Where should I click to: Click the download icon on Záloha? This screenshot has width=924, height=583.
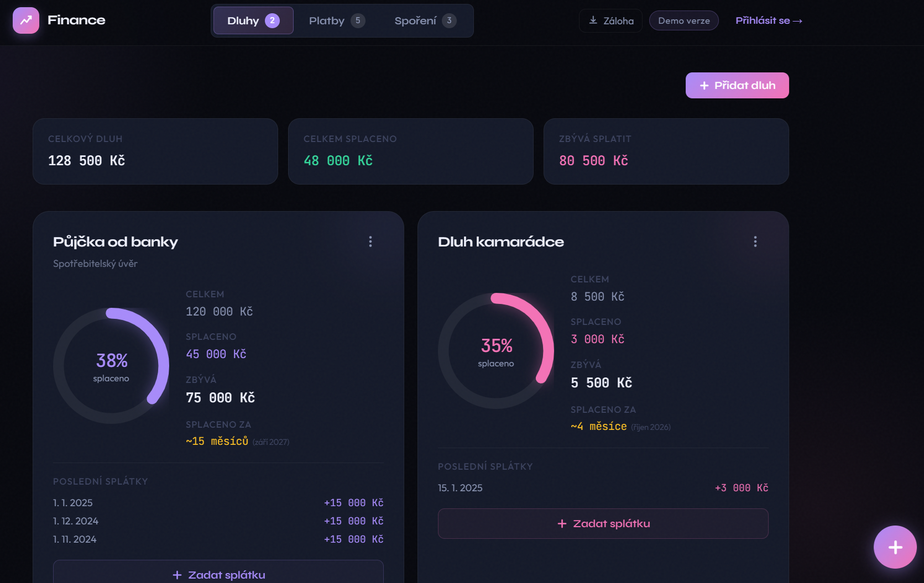coord(593,20)
